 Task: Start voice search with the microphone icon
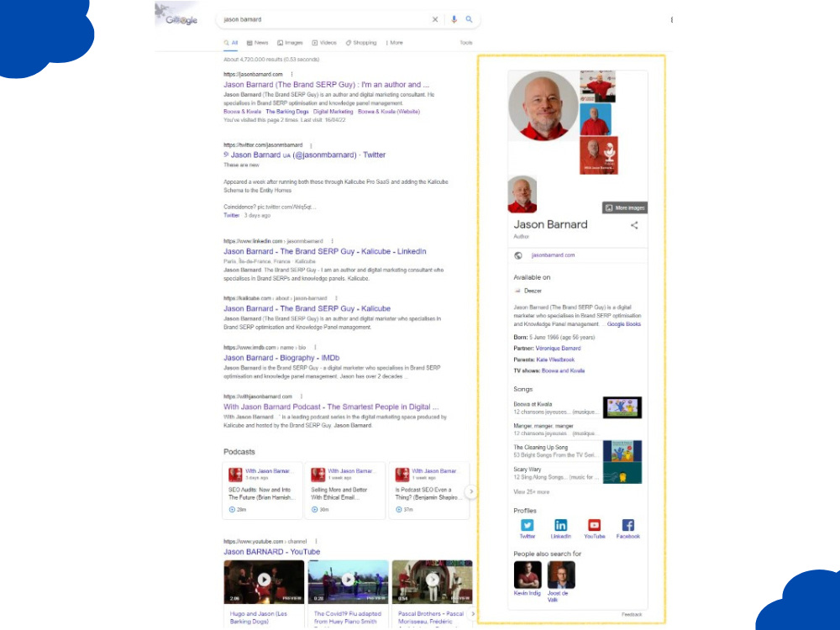click(454, 19)
